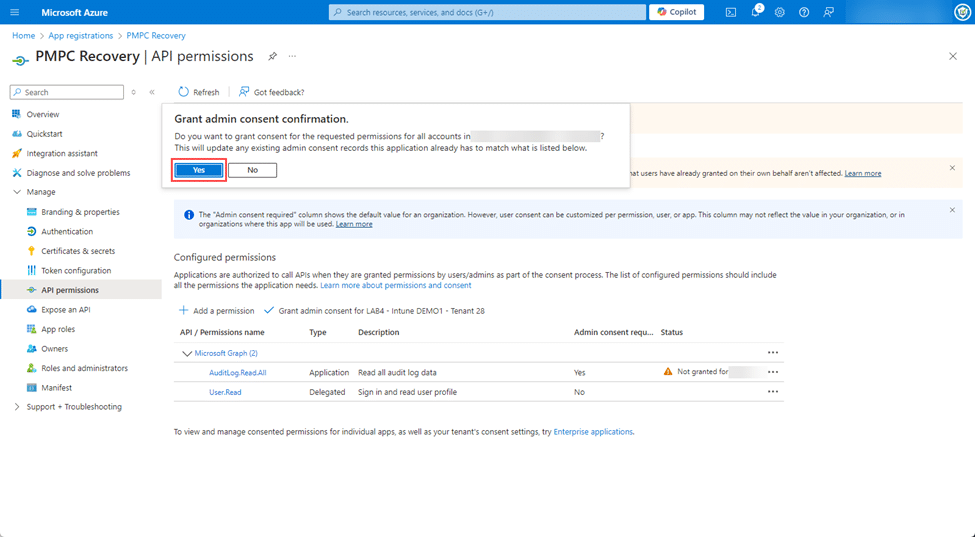Open Cloud Shell from the top bar

coord(731,12)
